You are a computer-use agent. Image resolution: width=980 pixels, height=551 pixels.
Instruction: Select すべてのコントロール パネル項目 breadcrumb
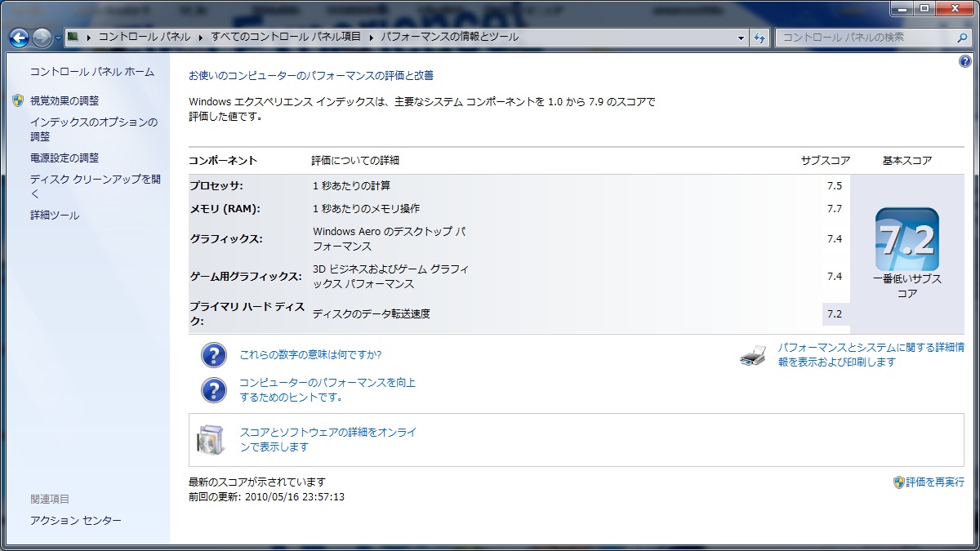(x=286, y=37)
